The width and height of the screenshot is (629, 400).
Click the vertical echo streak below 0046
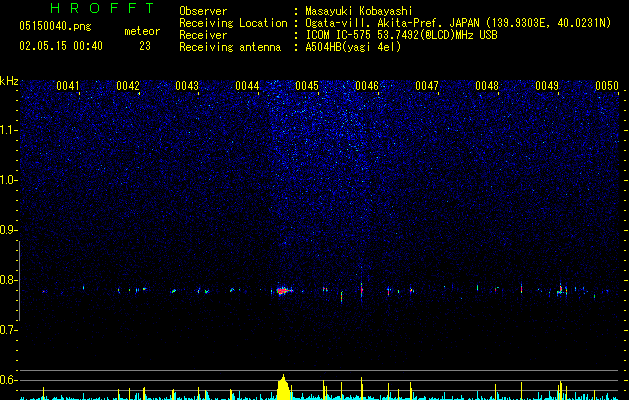[361, 290]
